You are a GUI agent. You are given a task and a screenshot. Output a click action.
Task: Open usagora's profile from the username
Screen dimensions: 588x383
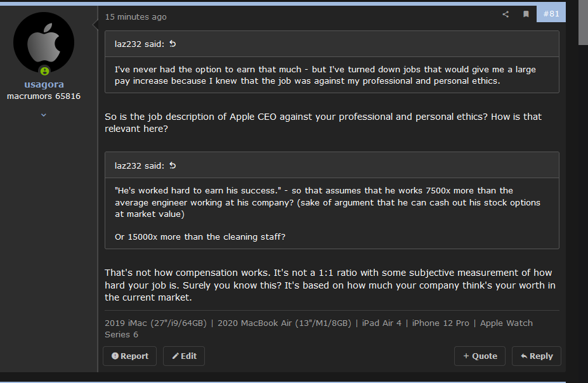[x=44, y=84]
